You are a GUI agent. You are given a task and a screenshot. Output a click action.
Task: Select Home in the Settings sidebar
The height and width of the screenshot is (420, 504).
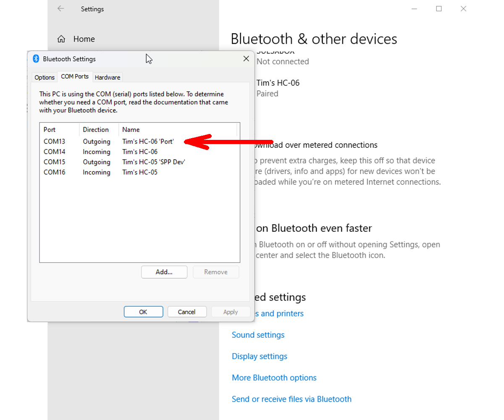pyautogui.click(x=84, y=39)
